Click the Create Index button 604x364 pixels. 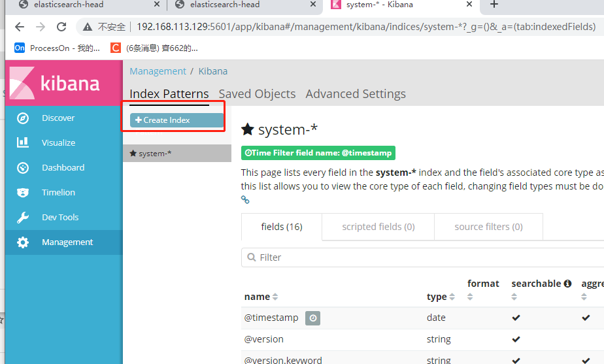click(176, 120)
